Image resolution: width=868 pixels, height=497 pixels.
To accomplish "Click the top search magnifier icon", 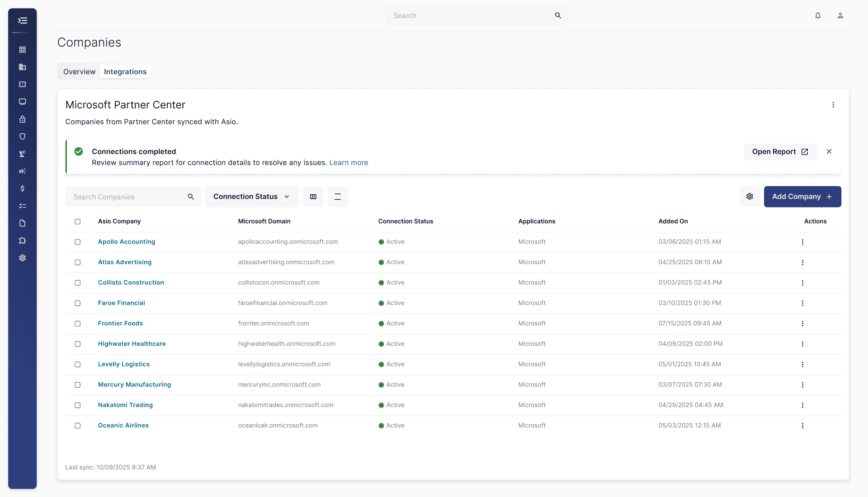I will (558, 15).
